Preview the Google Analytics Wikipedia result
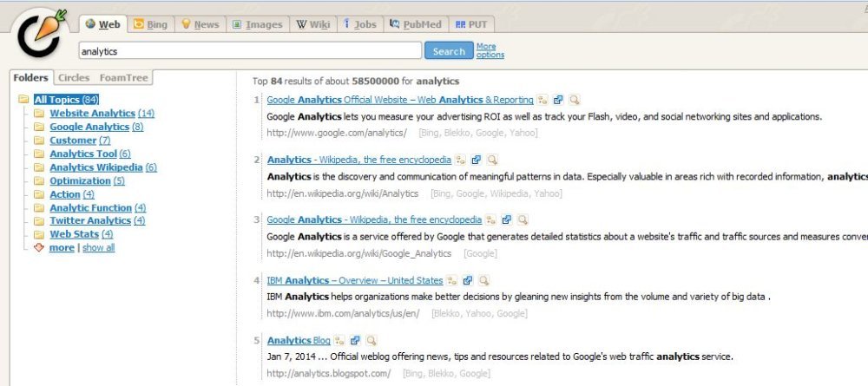The height and width of the screenshot is (386, 868). pyautogui.click(x=523, y=220)
